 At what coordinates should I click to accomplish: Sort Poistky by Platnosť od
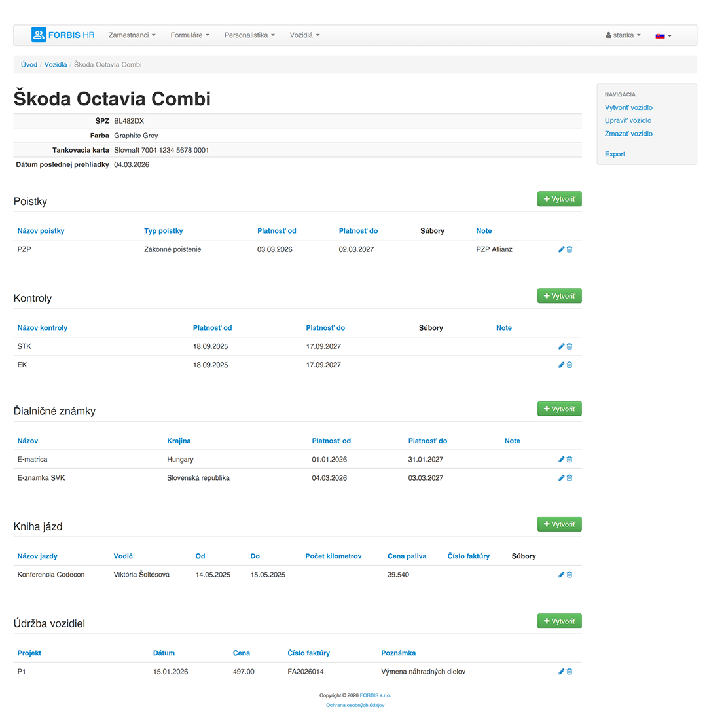(277, 231)
